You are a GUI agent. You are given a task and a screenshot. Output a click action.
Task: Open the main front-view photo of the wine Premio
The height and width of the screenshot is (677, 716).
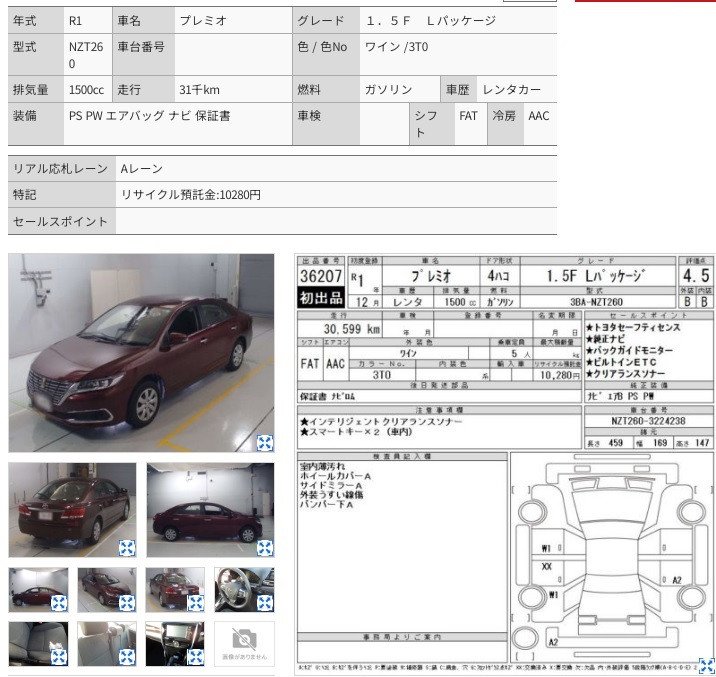(141, 353)
